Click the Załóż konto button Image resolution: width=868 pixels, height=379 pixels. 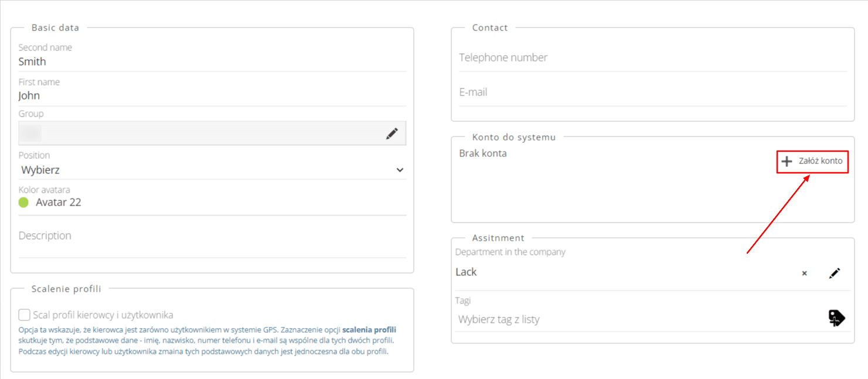812,161
